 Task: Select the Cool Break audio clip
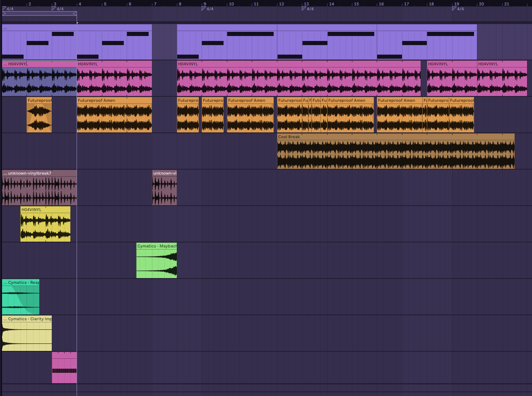click(x=396, y=151)
